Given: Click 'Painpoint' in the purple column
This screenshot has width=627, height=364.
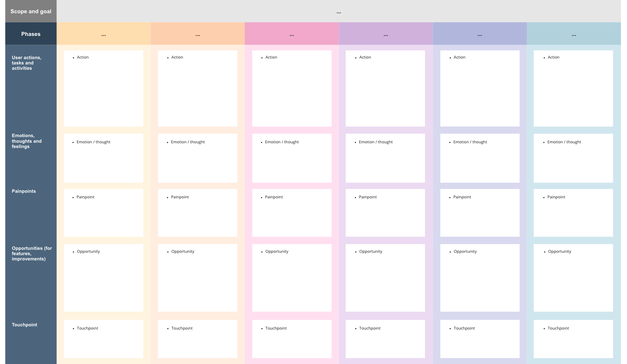Looking at the screenshot, I should [368, 197].
